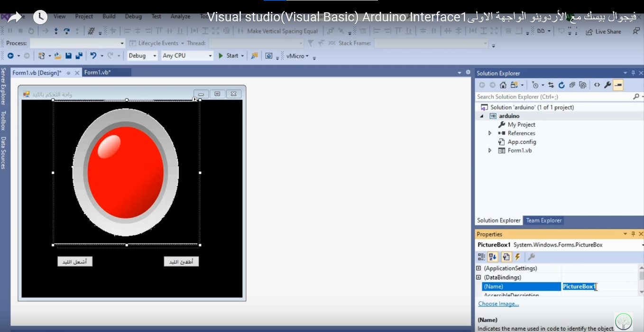Click the Navigate Backward arrow icon
This screenshot has width=644, height=332.
(10, 55)
